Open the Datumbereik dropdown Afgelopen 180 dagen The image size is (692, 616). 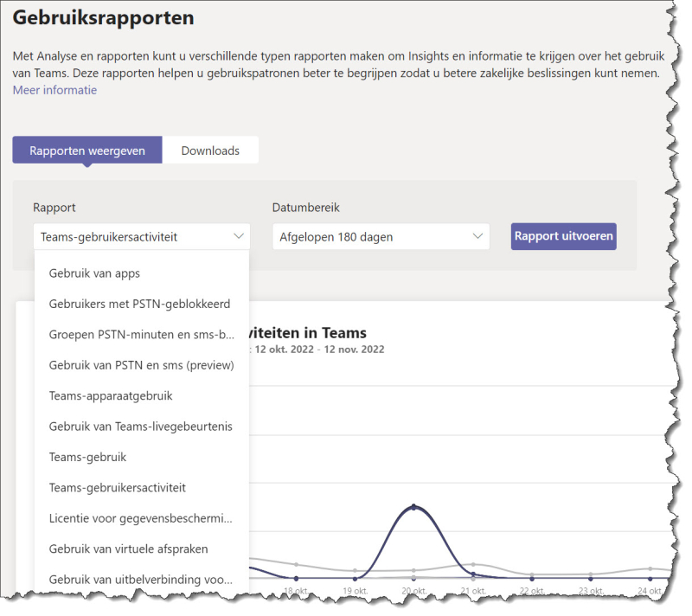[x=381, y=236]
